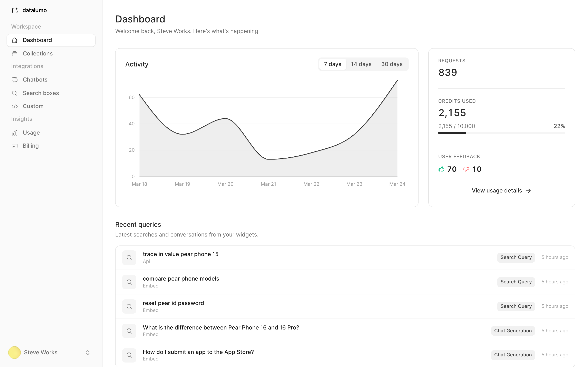Viewport: 588px width, 367px height.
Task: Select Chatbots in the sidebar
Action: tap(35, 80)
